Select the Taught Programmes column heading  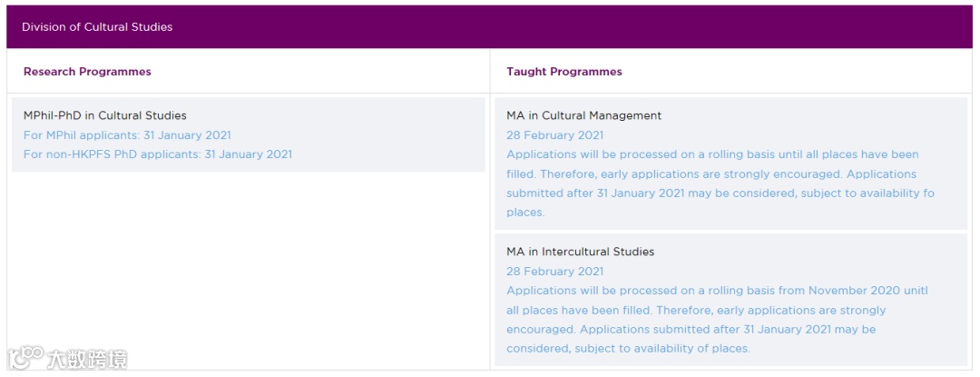coord(564,72)
